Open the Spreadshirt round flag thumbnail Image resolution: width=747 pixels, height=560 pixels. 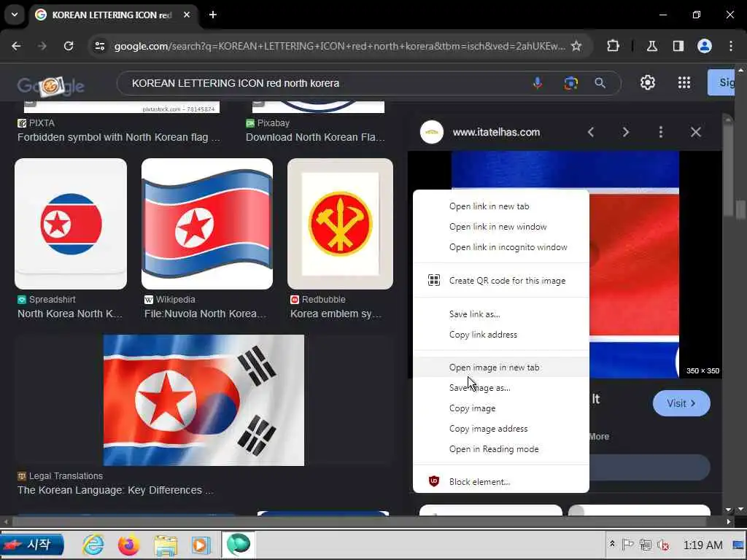[71, 224]
